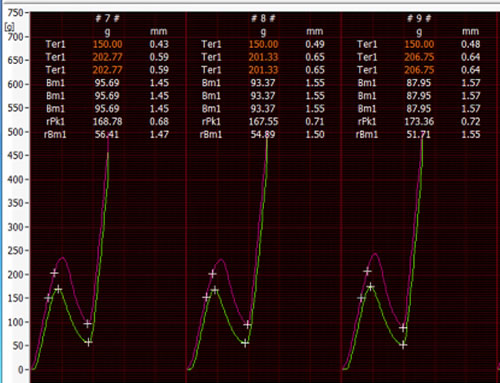Select the rPk1 value 167.55

pyautogui.click(x=263, y=121)
